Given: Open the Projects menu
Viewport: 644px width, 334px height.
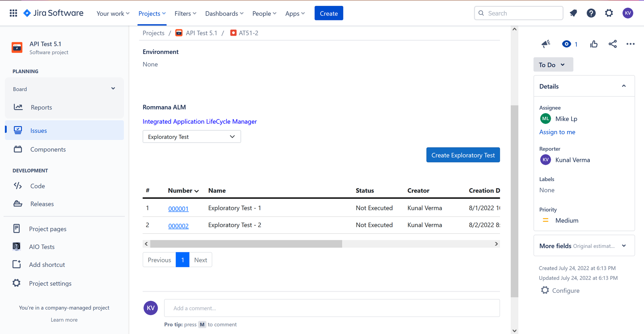Looking at the screenshot, I should pos(152,13).
